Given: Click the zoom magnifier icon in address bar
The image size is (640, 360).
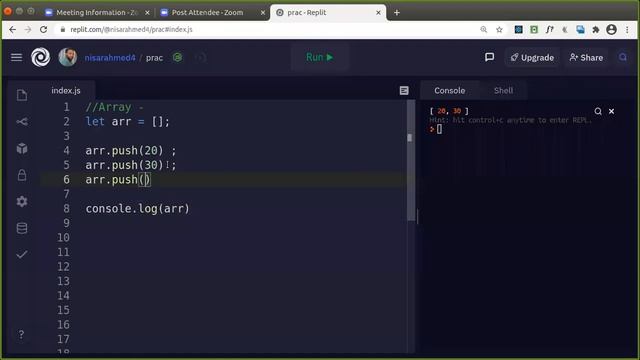Looking at the screenshot, I should (x=484, y=29).
